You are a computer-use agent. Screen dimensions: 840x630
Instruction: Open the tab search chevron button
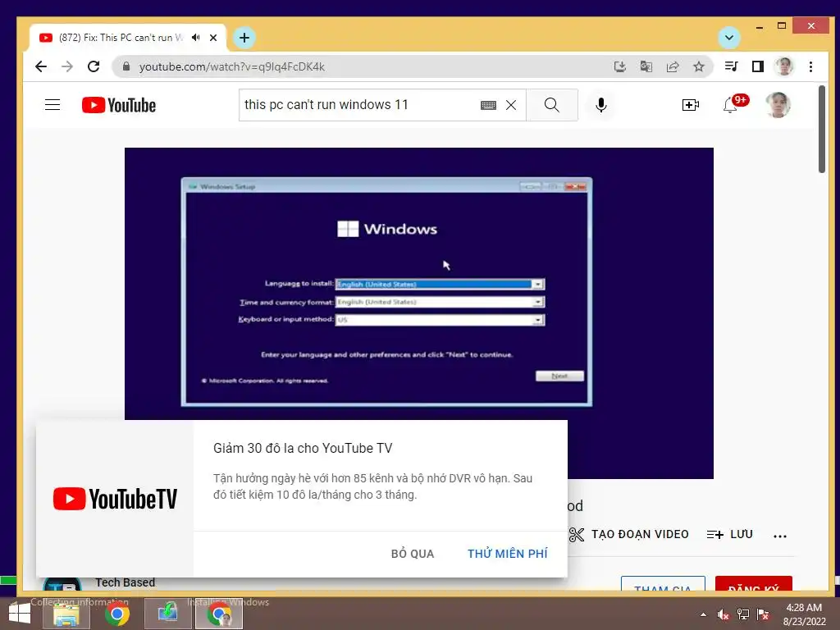(x=728, y=38)
